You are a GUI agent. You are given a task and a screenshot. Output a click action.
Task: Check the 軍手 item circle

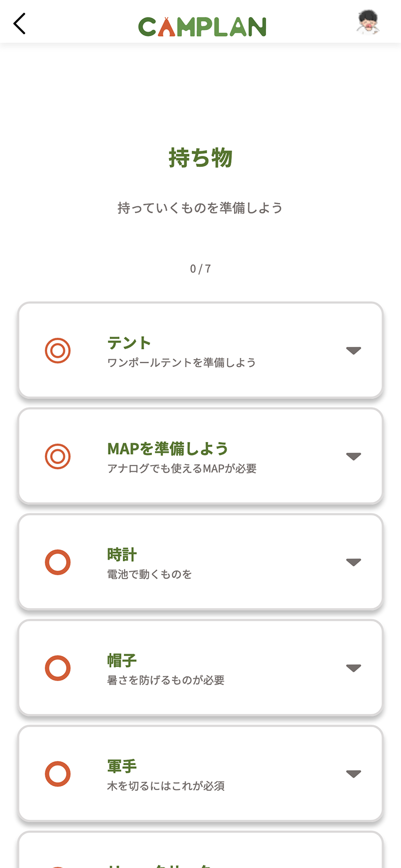point(58,774)
